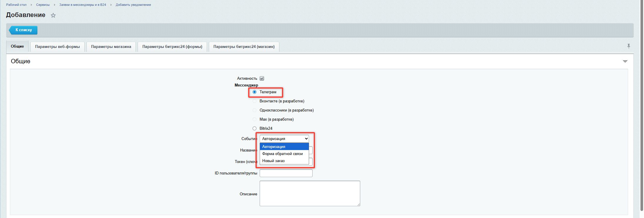Open the Параметры магазина tab
Viewport: 644px width, 218px height.
[111, 47]
